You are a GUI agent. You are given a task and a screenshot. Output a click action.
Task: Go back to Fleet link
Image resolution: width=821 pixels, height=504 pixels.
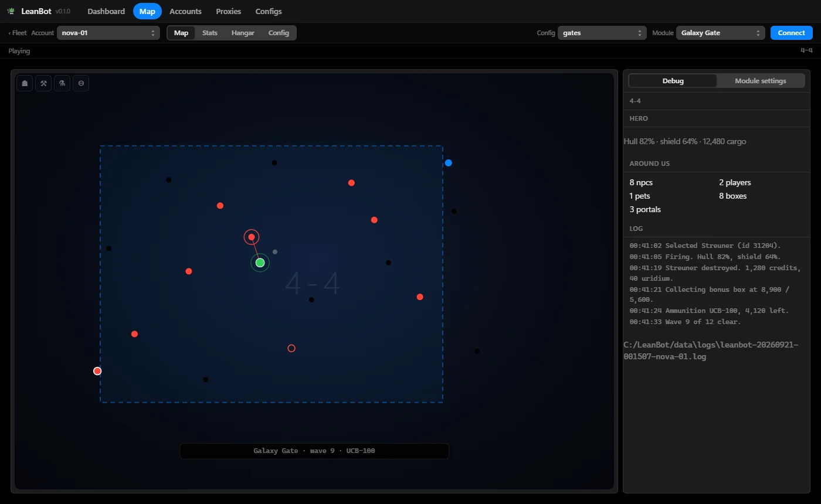coord(18,33)
